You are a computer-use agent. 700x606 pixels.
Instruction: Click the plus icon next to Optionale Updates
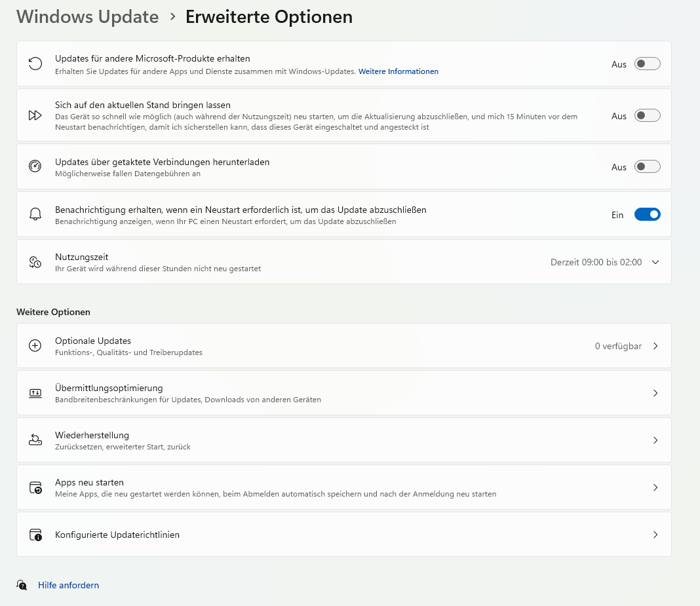pyautogui.click(x=35, y=346)
